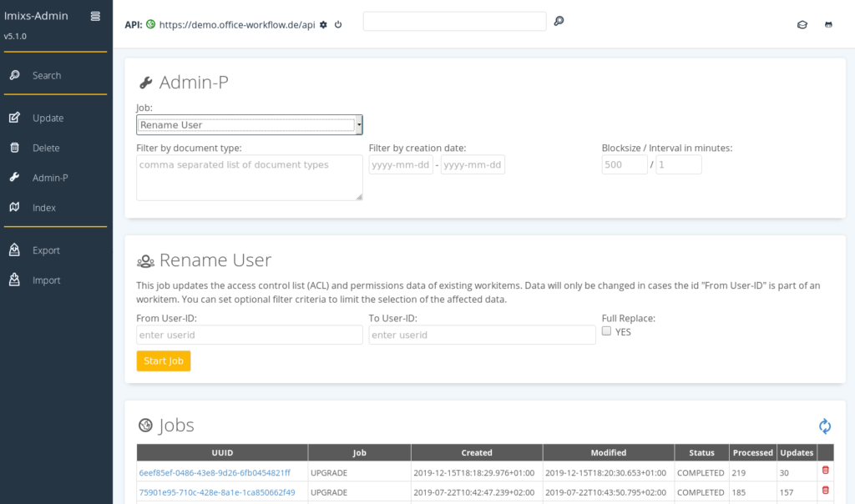Open job UUID 6eef85ef link
Image resolution: width=855 pixels, height=504 pixels.
click(x=215, y=472)
